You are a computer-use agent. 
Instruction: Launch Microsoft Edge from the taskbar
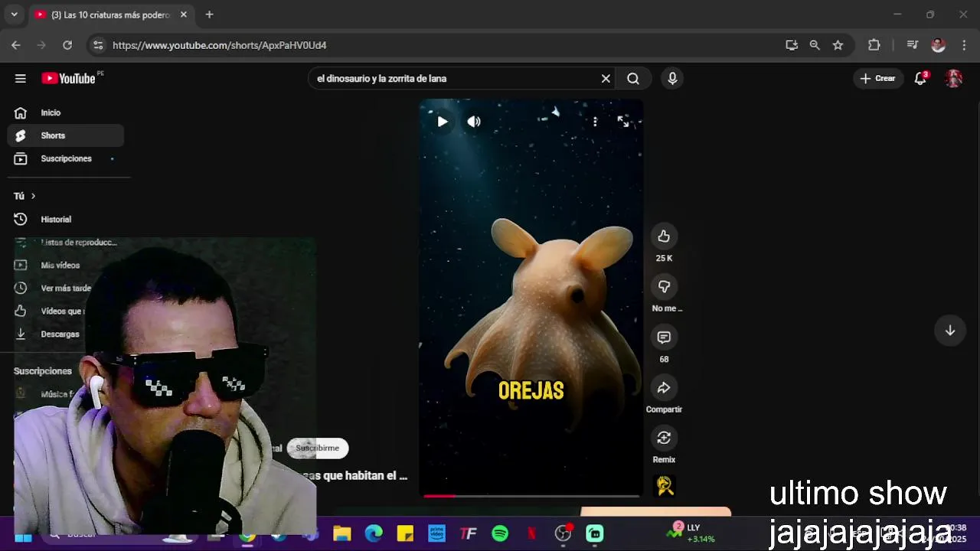374,533
